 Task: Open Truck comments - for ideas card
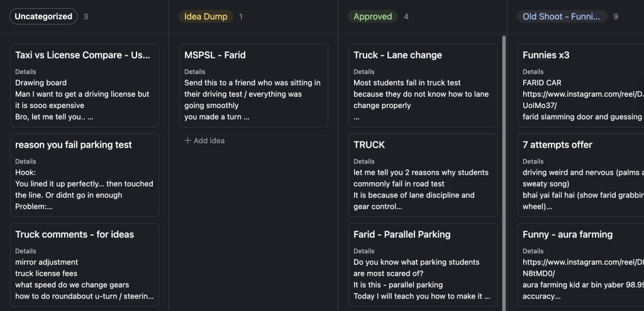click(x=74, y=234)
